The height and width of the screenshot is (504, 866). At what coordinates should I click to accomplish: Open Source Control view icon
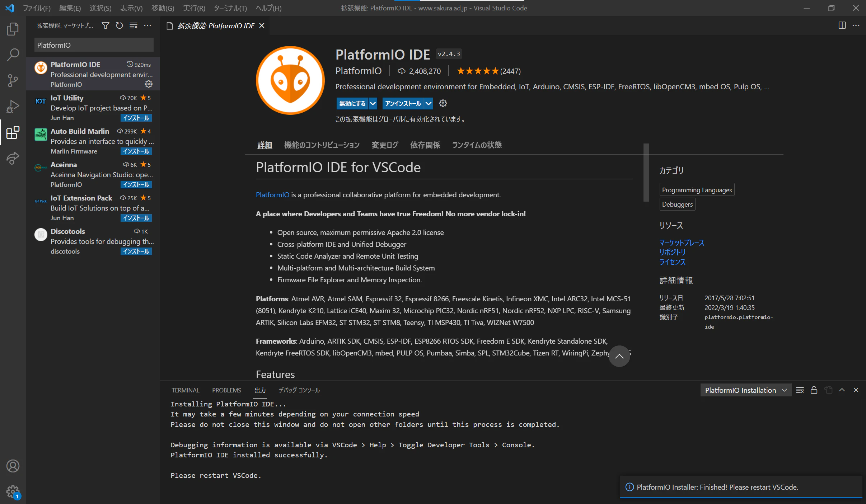(13, 81)
